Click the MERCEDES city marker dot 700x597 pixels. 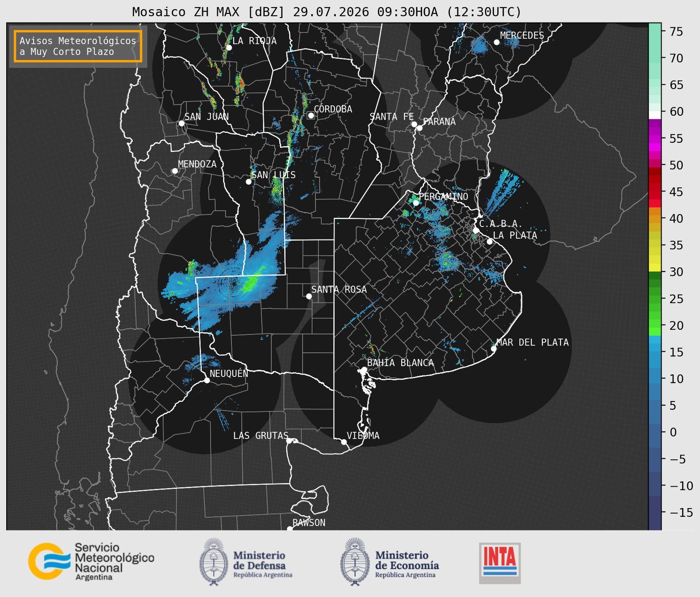(497, 42)
